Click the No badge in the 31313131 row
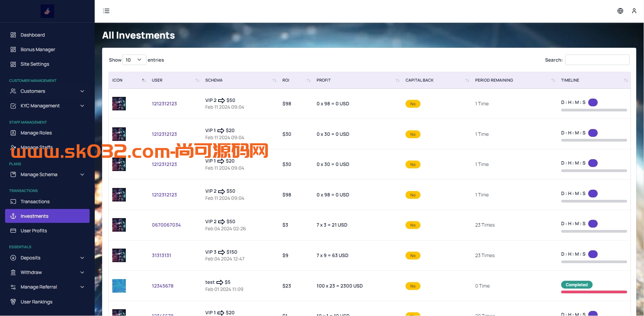644x316 pixels. (x=413, y=256)
